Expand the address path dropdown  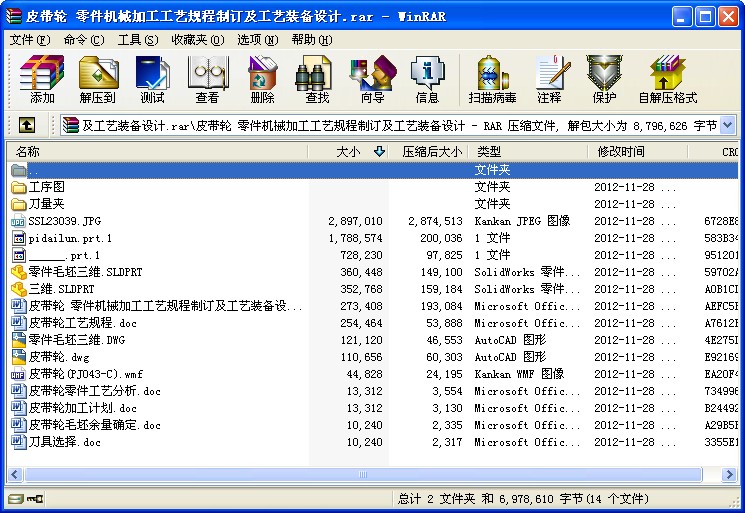click(727, 125)
